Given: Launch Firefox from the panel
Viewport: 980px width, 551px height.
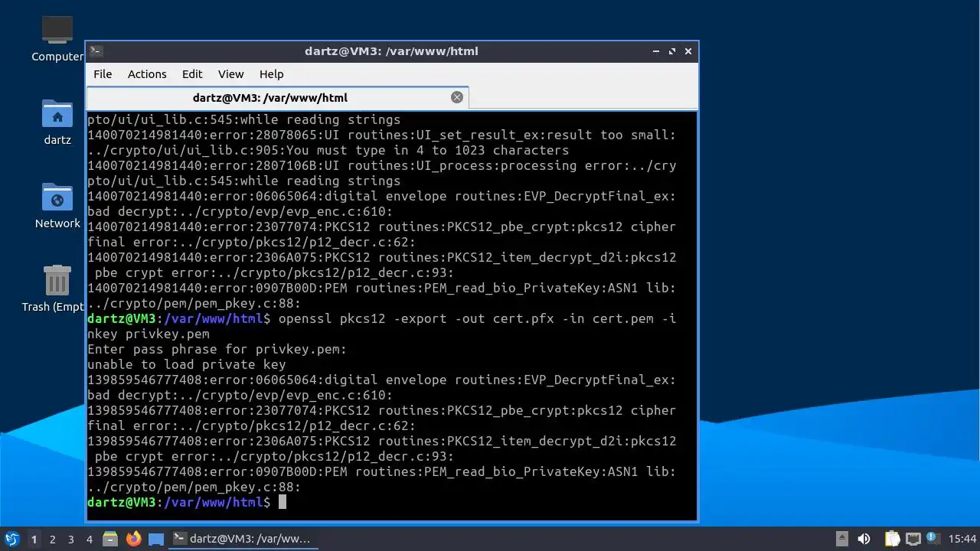Looking at the screenshot, I should pos(134,539).
